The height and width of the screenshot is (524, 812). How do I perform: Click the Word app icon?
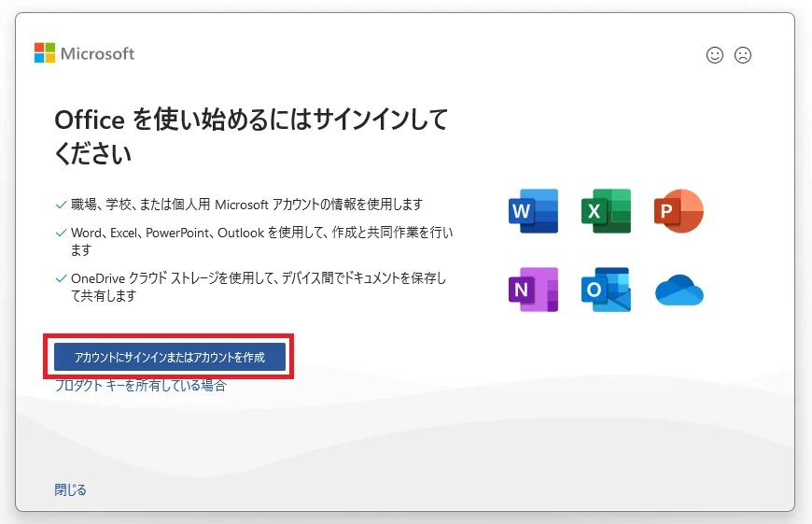pyautogui.click(x=533, y=211)
